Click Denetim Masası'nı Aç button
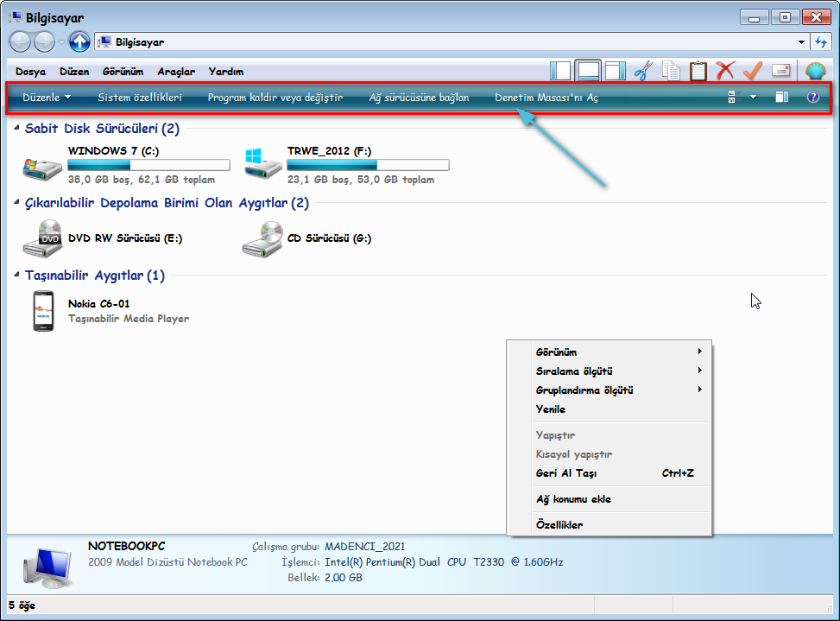 tap(546, 98)
